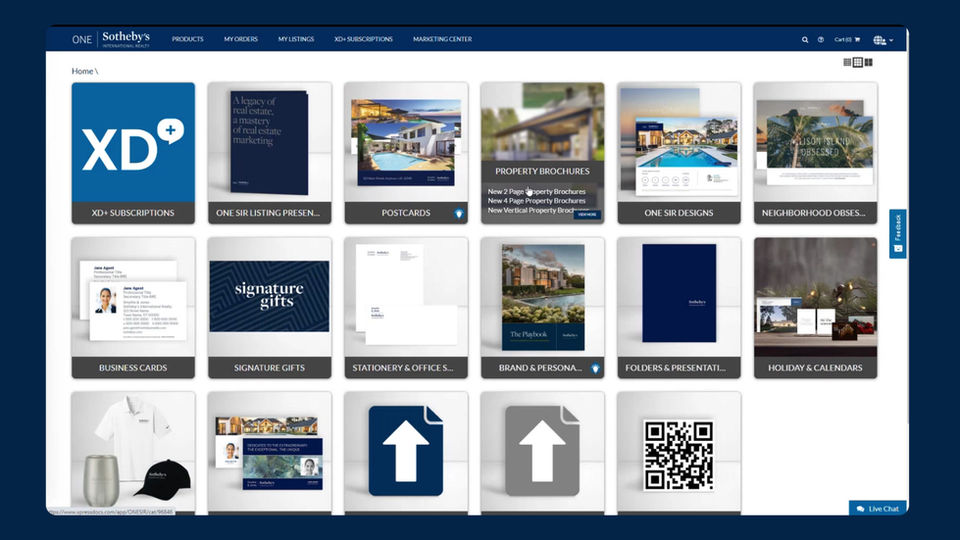This screenshot has height=540, width=960.
Task: Switch to medium grid view layout
Action: click(x=858, y=62)
